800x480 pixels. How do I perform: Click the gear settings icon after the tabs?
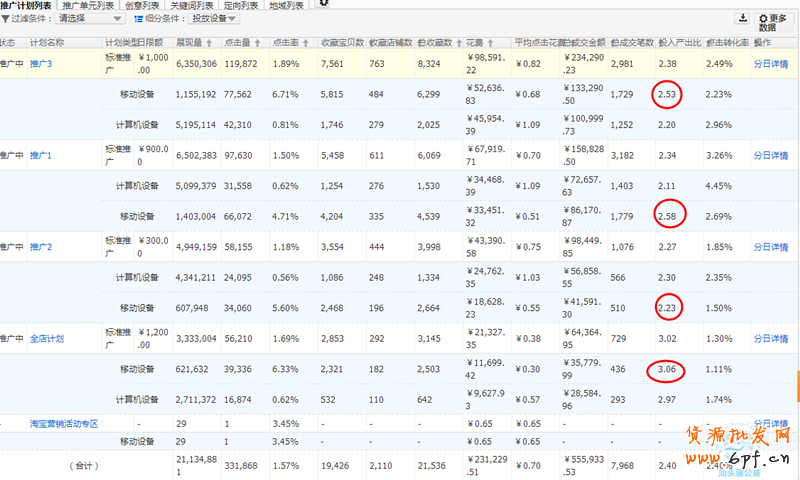(323, 3)
